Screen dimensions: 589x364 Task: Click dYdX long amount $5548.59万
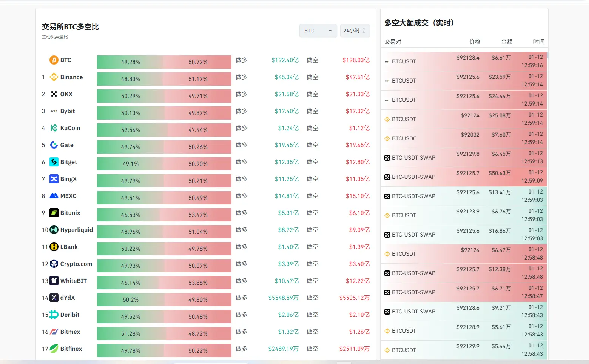284,298
